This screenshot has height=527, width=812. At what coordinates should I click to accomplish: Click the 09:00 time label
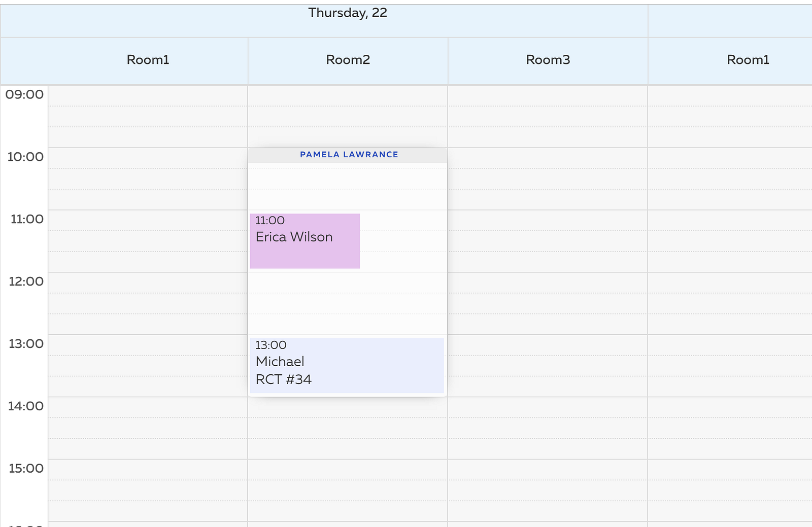[x=24, y=94]
